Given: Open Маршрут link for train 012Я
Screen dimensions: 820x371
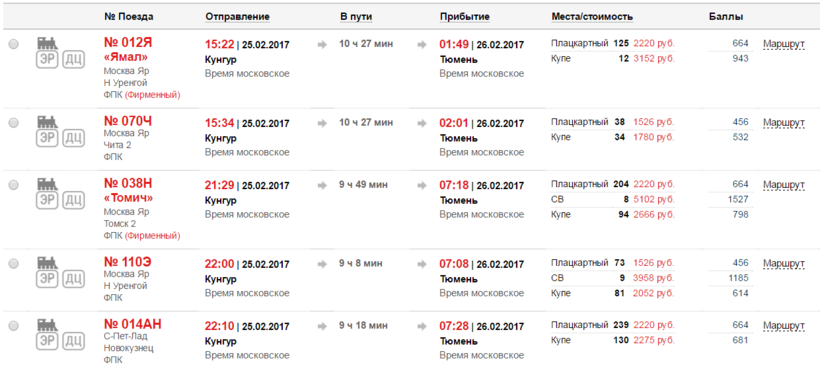Looking at the screenshot, I should 783,44.
